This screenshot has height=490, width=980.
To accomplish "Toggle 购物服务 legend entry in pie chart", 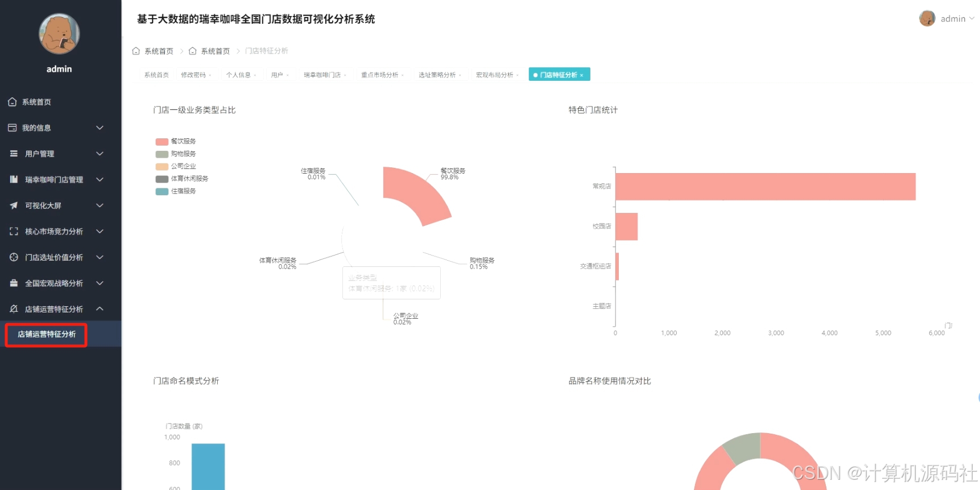I will [x=176, y=154].
